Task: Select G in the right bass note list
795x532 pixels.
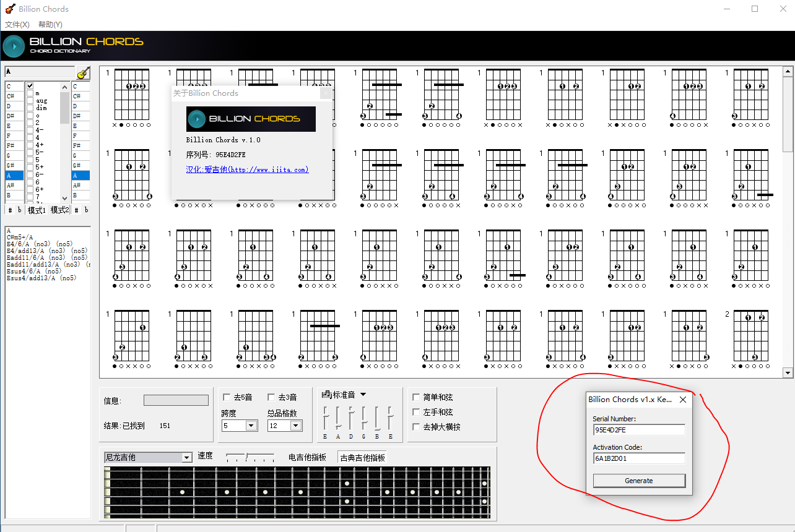Action: (81, 156)
